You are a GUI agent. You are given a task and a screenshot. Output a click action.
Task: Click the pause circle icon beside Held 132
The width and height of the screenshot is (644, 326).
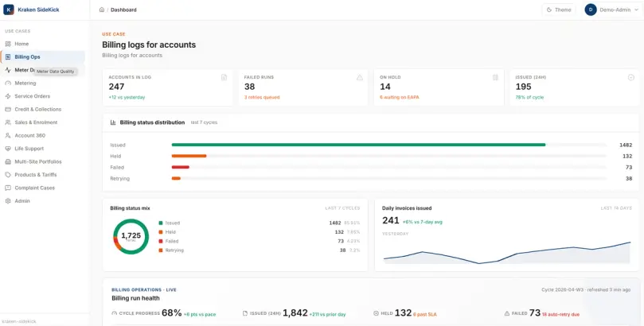coord(376,313)
